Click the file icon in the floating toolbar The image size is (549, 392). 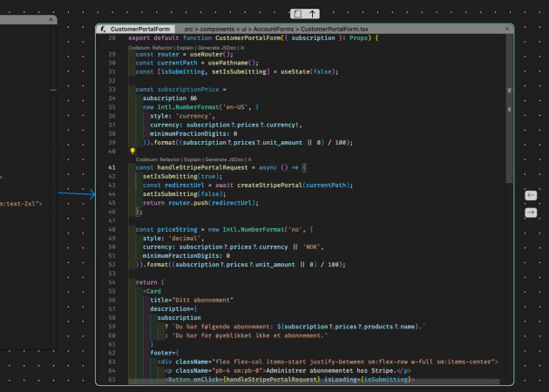[x=298, y=14]
